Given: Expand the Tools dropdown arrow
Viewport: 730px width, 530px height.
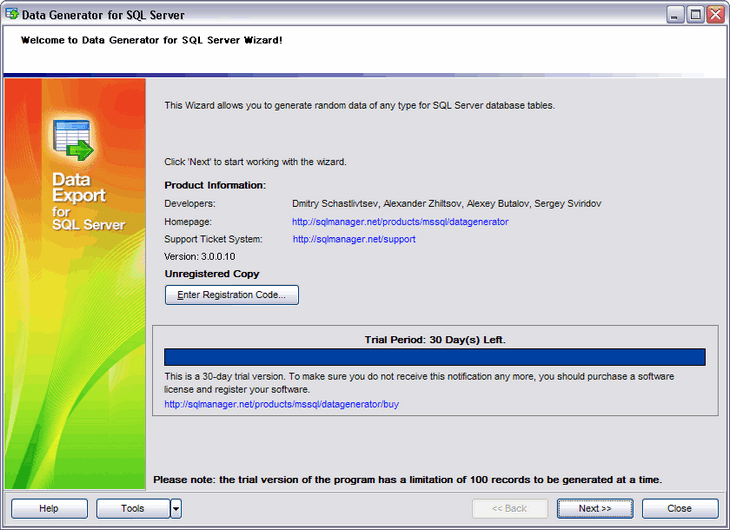Looking at the screenshot, I should tap(176, 508).
